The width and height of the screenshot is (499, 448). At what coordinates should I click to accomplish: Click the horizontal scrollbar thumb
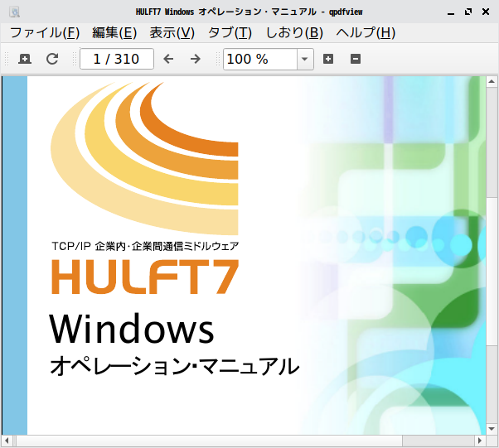210,441
